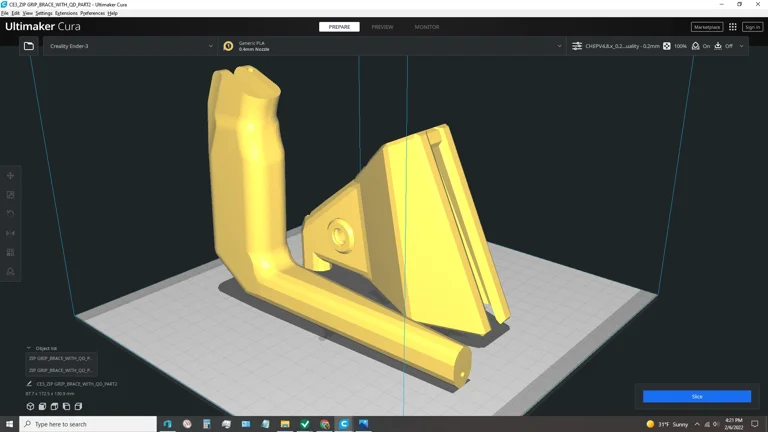Image resolution: width=768 pixels, height=432 pixels.
Task: Open the Marketplace button
Action: pos(706,27)
